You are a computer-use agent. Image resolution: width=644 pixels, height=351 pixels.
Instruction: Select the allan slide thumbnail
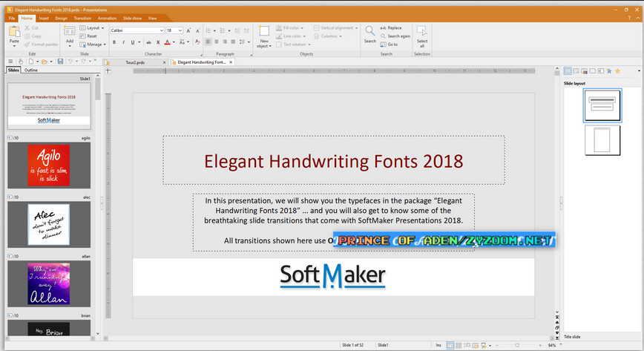click(49, 283)
